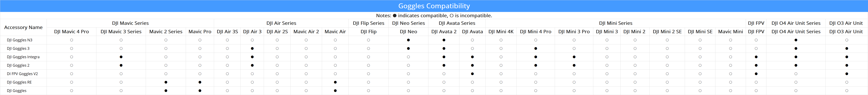This screenshot has width=868, height=95.
Task: Click the filled dot for Goggles N3 and DJI Neo
Action: click(408, 40)
